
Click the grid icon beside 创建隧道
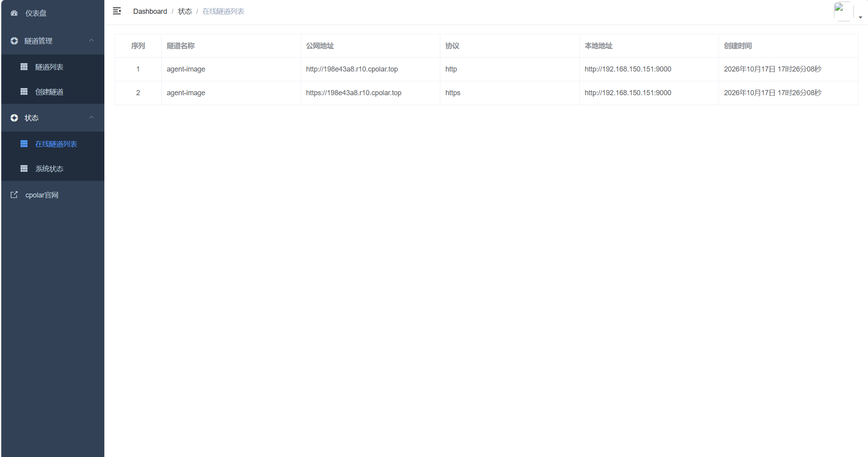click(x=24, y=92)
